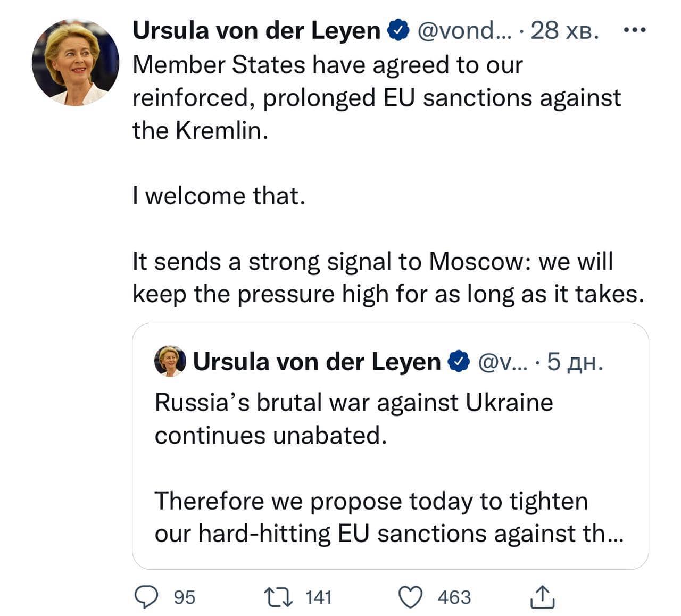Screen dimensions: 681x616
Task: Open the @vond... handle link
Action: [465, 30]
